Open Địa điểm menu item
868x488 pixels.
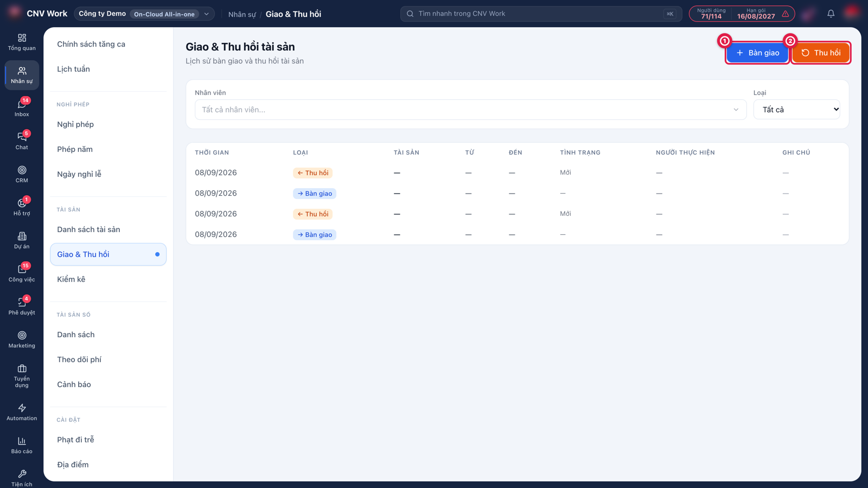(73, 465)
